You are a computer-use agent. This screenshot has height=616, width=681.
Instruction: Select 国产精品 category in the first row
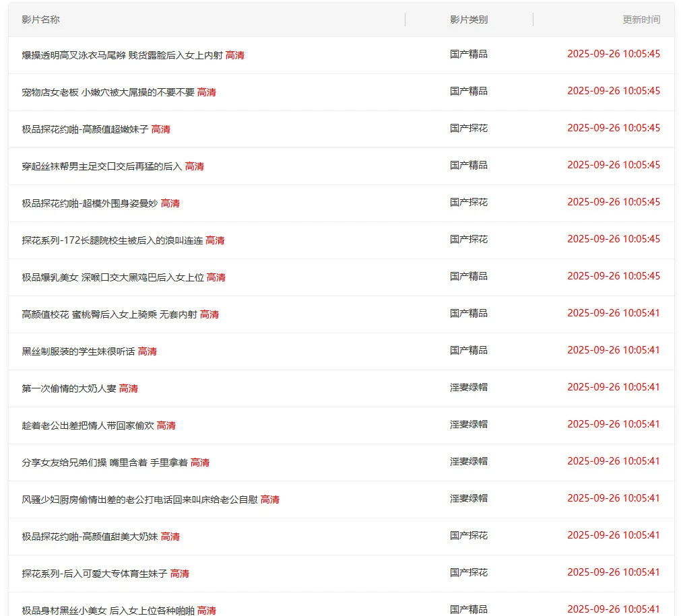pyautogui.click(x=468, y=54)
